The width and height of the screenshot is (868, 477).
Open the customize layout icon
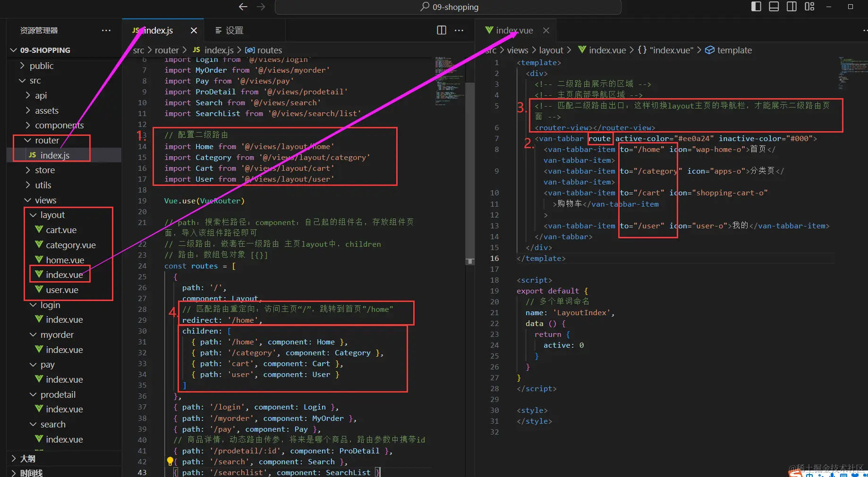[809, 7]
